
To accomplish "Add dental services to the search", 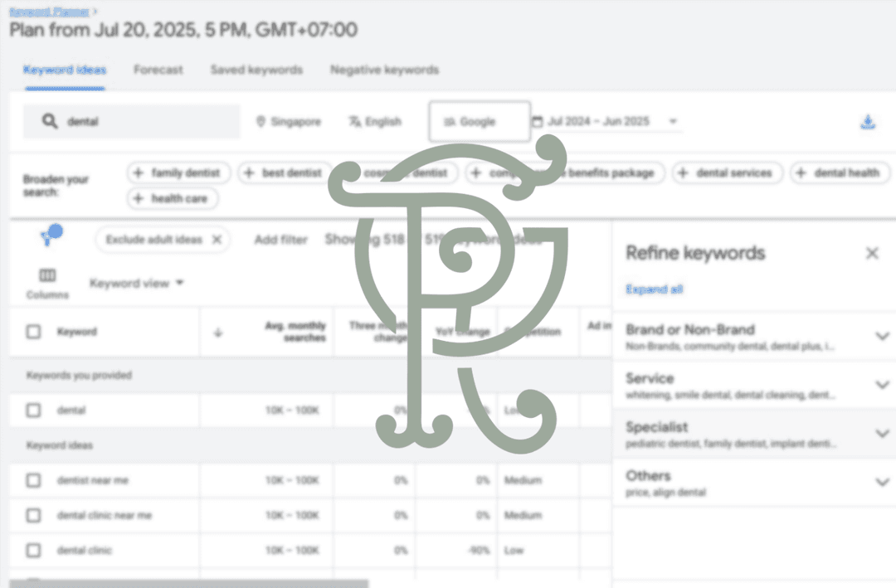I will coord(728,173).
